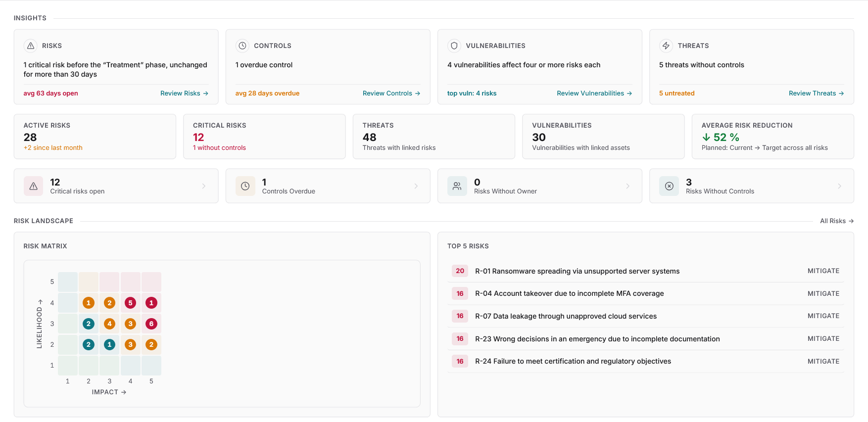Click the 52 % average risk reduction value
The height and width of the screenshot is (422, 868).
pos(721,137)
